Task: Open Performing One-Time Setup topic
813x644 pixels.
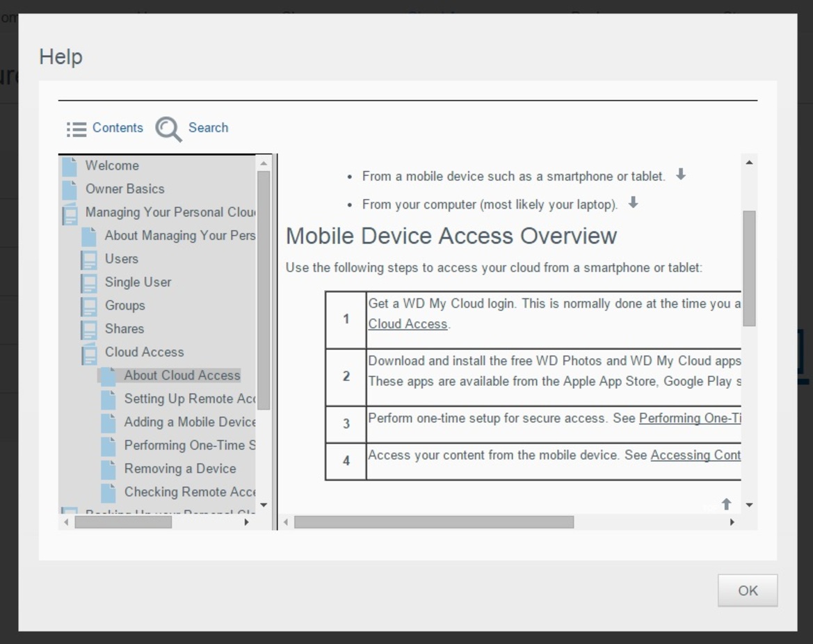Action: coord(190,445)
